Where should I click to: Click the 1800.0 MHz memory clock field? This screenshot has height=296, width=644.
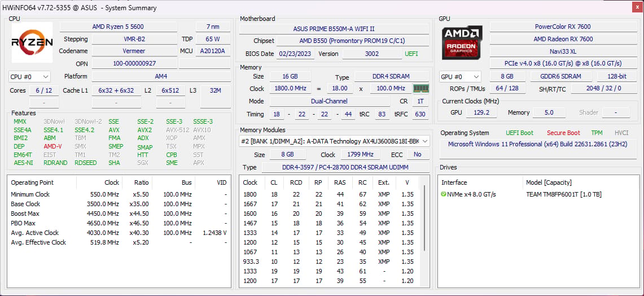pyautogui.click(x=290, y=88)
